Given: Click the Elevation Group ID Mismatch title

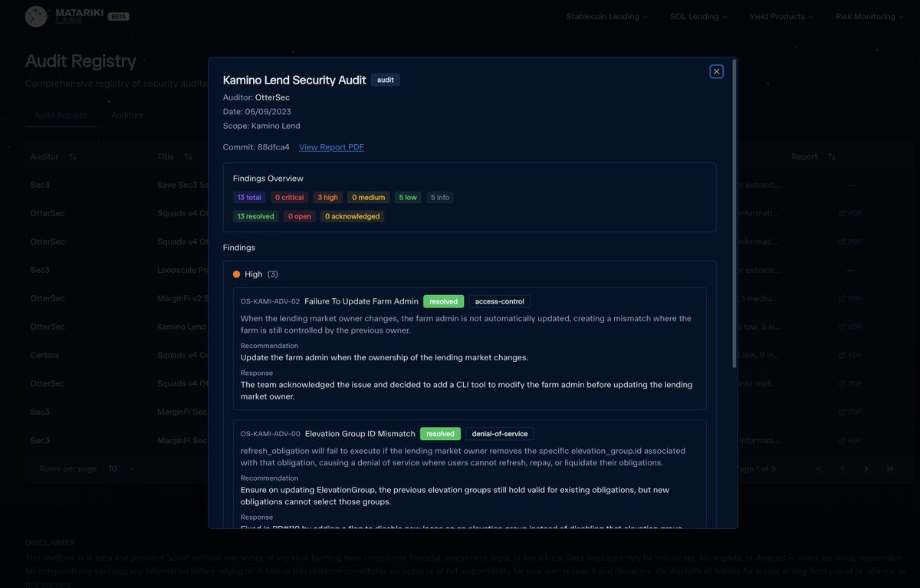Looking at the screenshot, I should [x=360, y=434].
